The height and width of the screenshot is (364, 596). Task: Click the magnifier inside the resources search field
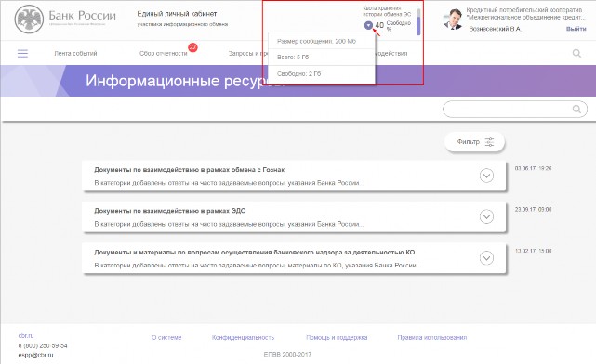(576, 110)
